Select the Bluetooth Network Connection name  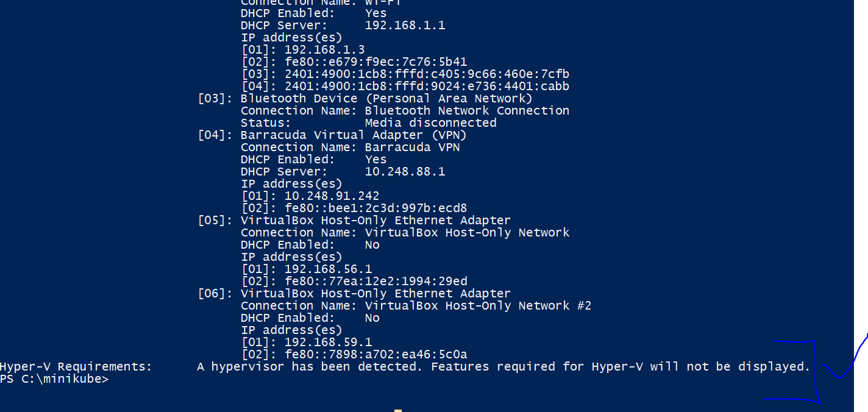pos(467,111)
